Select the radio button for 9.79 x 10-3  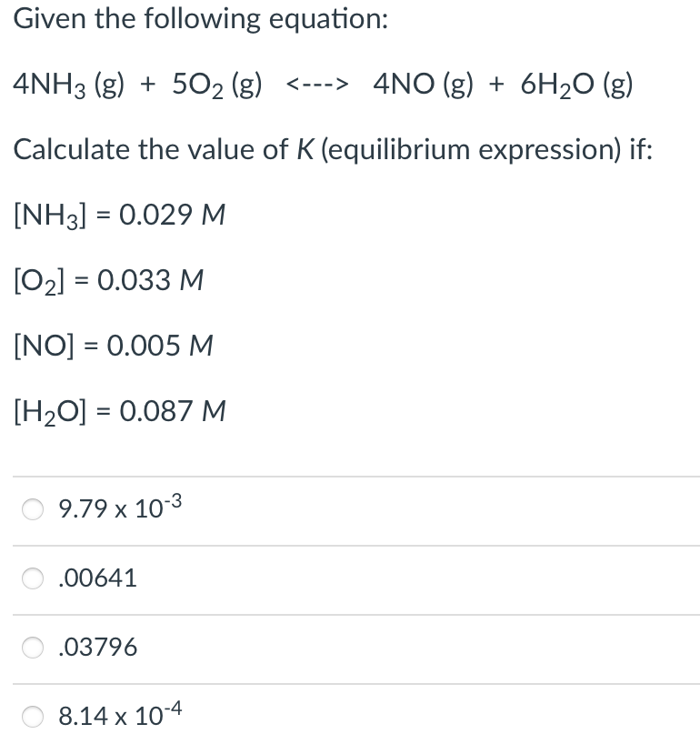tap(33, 510)
